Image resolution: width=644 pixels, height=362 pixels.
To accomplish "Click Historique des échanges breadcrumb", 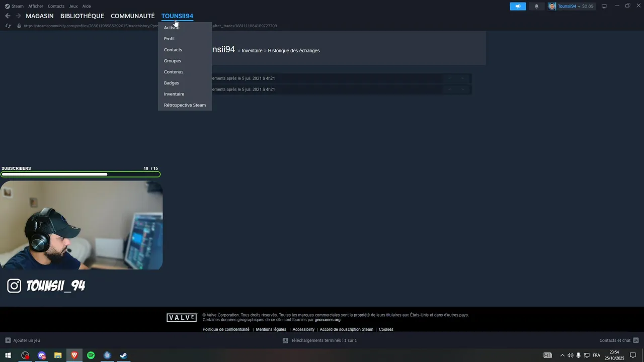I will click(294, 51).
